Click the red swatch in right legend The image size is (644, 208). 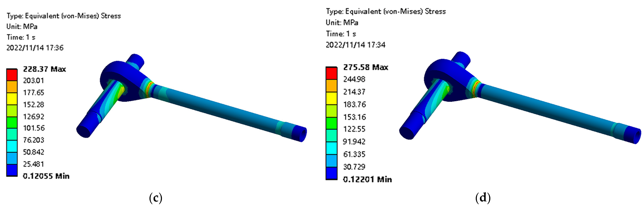[x=331, y=73]
